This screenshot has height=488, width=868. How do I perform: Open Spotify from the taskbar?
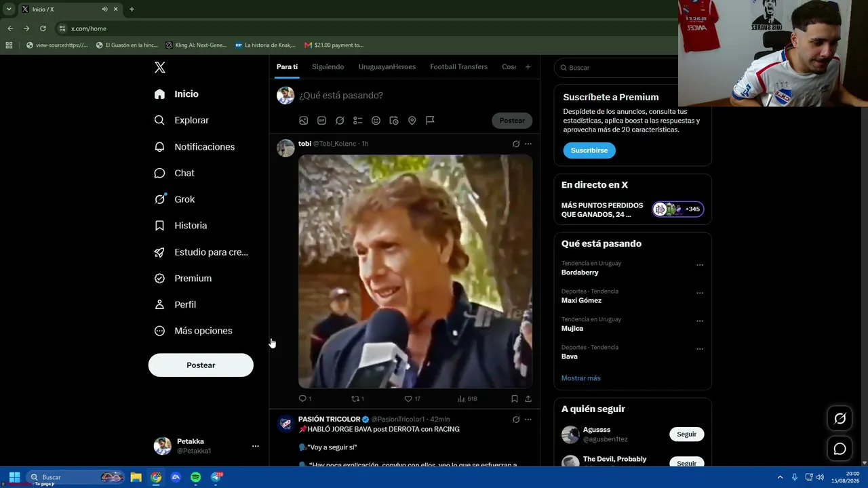tap(195, 477)
